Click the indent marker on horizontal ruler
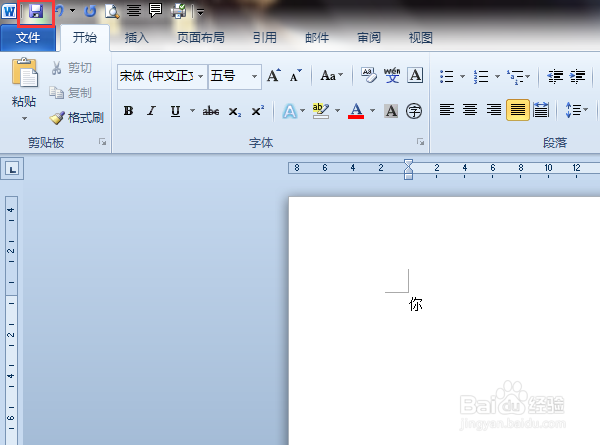The image size is (600, 445). [x=408, y=170]
